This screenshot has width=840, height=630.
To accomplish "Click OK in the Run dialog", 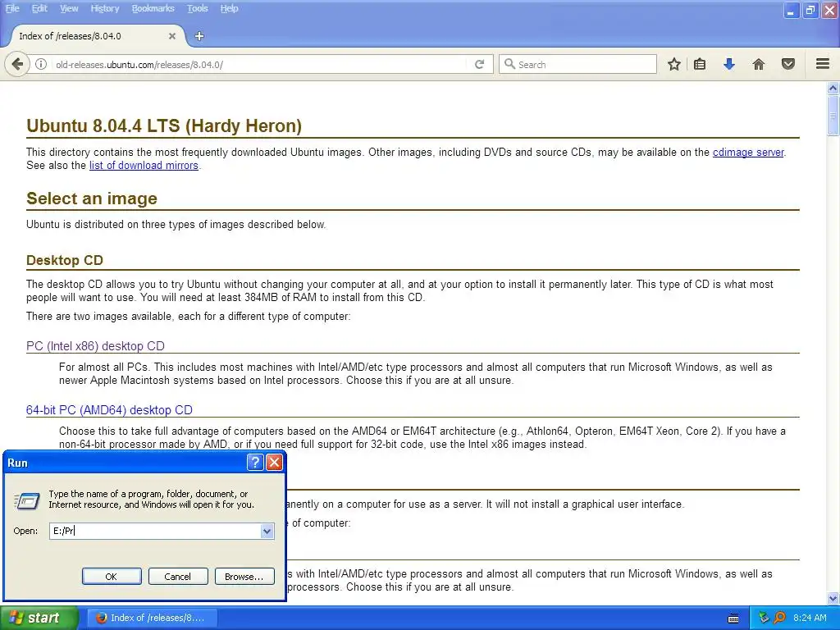I will tap(112, 577).
